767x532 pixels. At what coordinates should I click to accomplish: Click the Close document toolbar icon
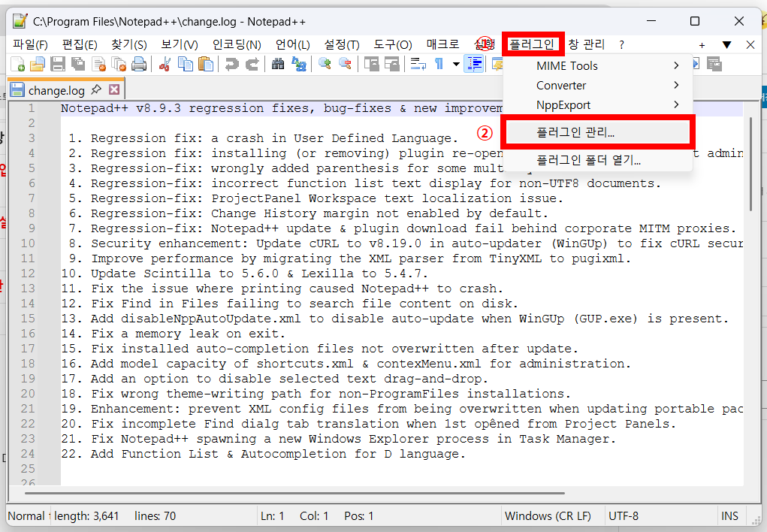(99, 64)
